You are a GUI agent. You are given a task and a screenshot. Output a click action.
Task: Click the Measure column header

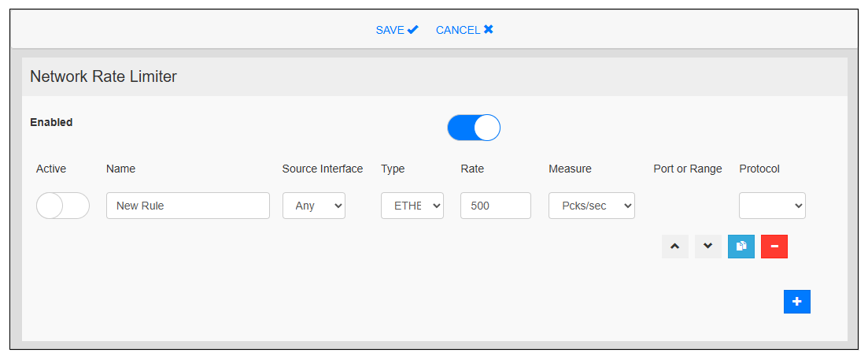tap(570, 169)
